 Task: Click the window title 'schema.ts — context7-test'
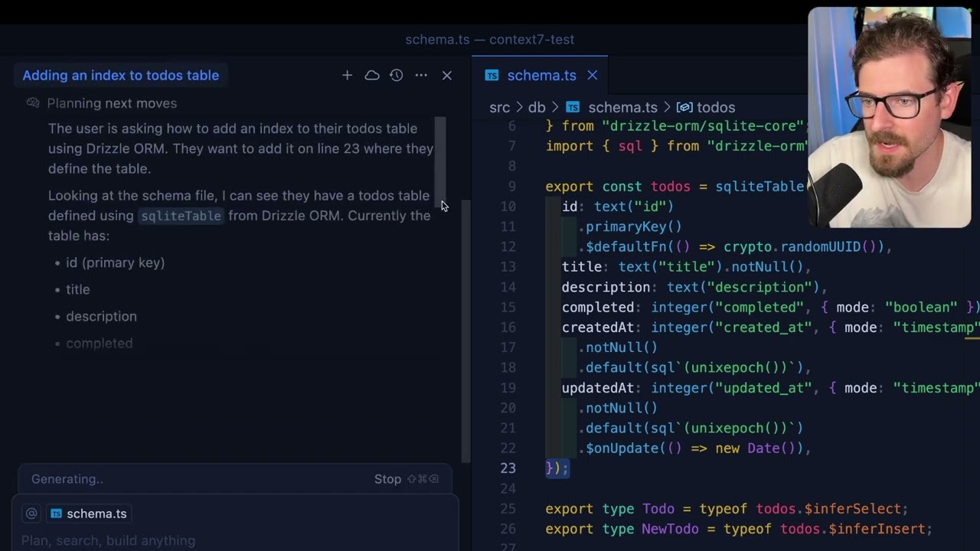[x=489, y=39]
